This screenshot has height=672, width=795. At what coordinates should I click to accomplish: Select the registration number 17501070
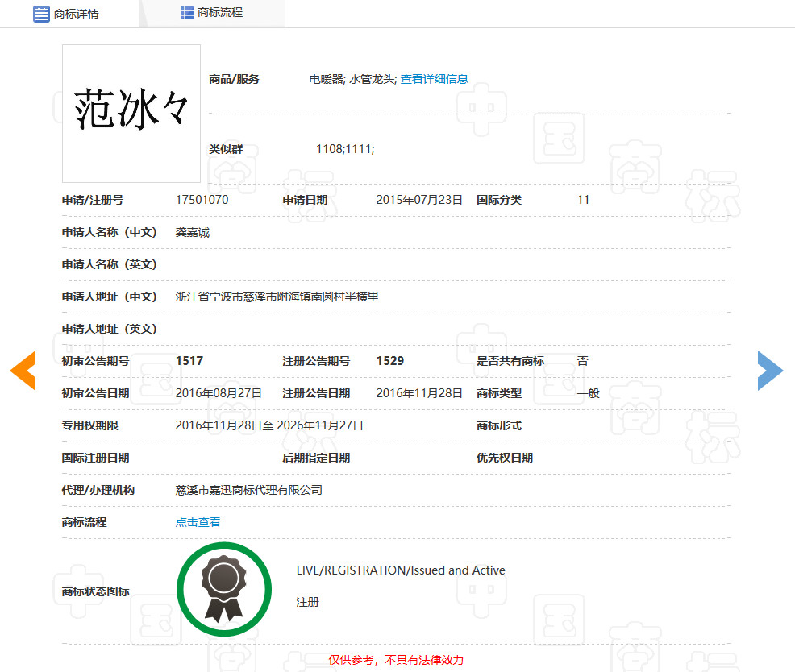pyautogui.click(x=202, y=200)
